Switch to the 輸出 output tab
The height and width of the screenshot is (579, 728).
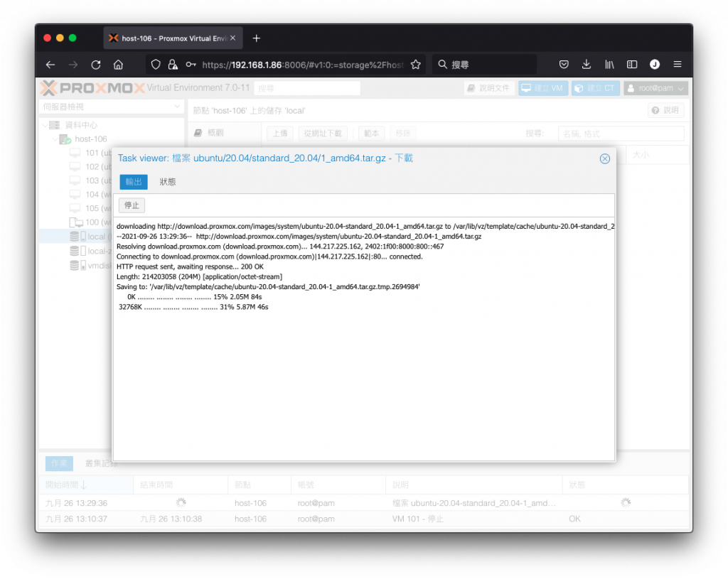(x=134, y=182)
